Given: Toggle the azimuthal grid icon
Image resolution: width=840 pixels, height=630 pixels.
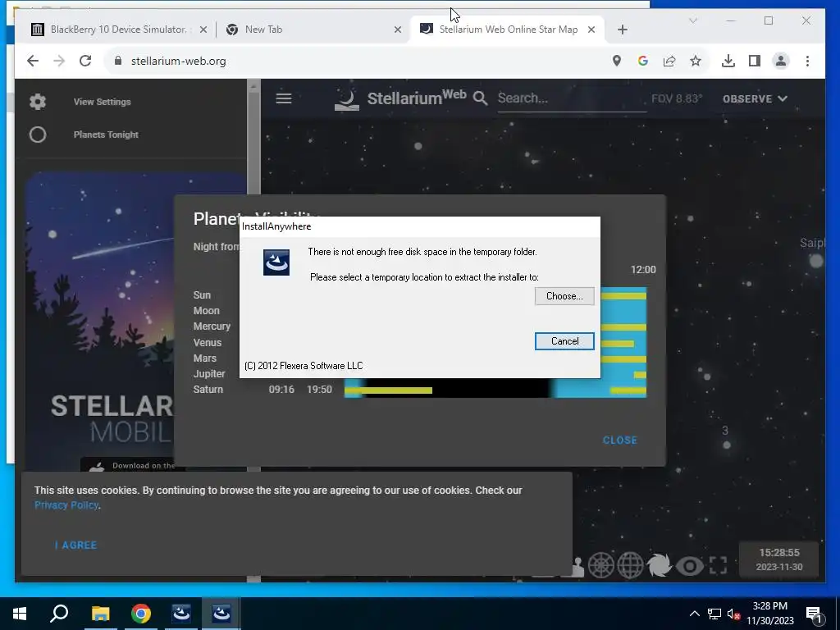Looking at the screenshot, I should coord(601,565).
